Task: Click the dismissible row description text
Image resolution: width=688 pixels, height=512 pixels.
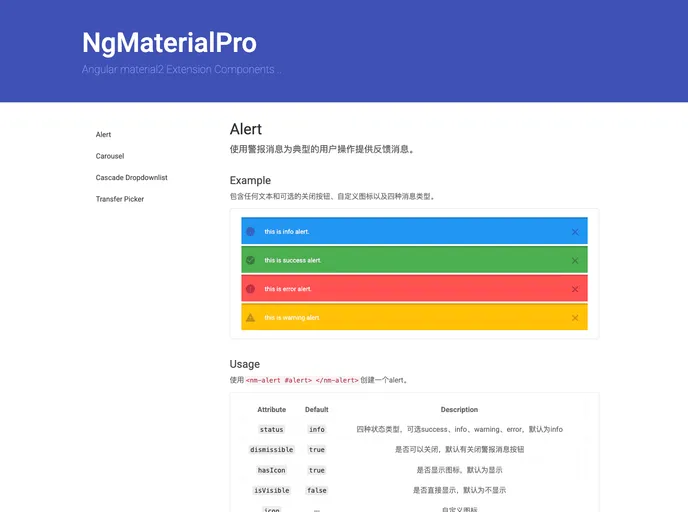Action: [459, 450]
